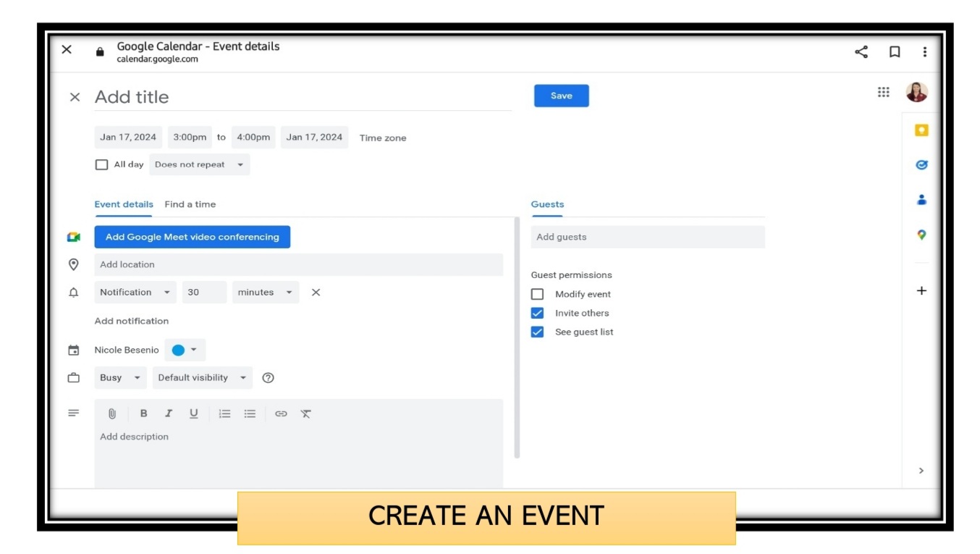The width and height of the screenshot is (980, 554).
Task: Insert a numbered list
Action: coord(225,414)
